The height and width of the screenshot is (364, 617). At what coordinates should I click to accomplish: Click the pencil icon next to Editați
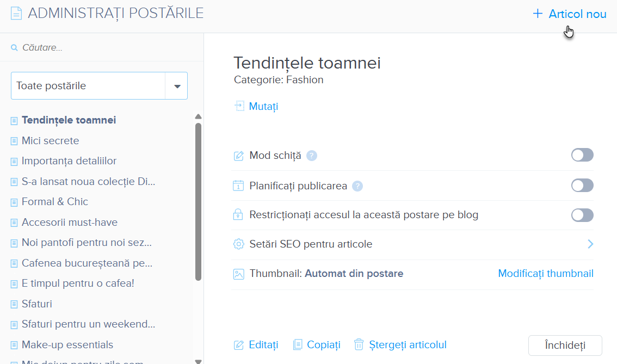[238, 345]
